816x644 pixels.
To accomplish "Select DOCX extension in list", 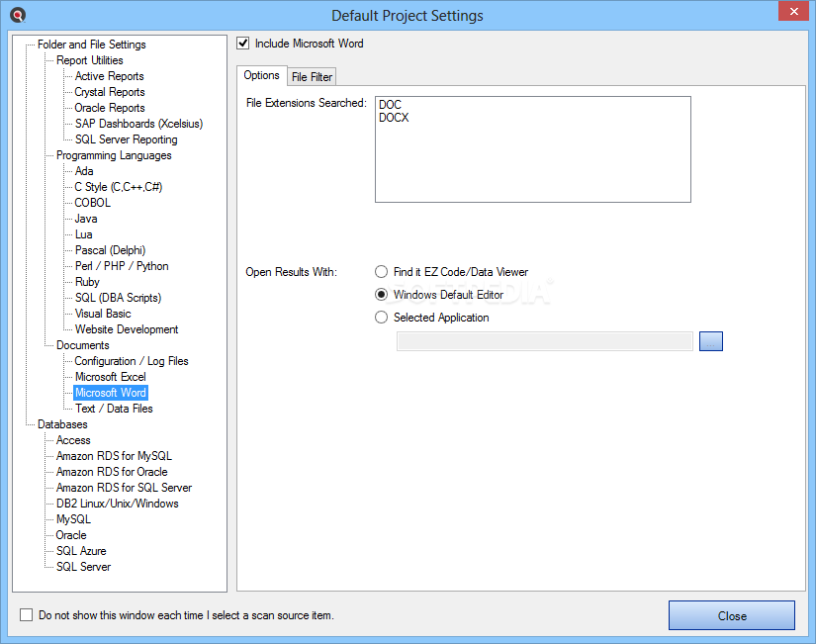I will coord(394,118).
